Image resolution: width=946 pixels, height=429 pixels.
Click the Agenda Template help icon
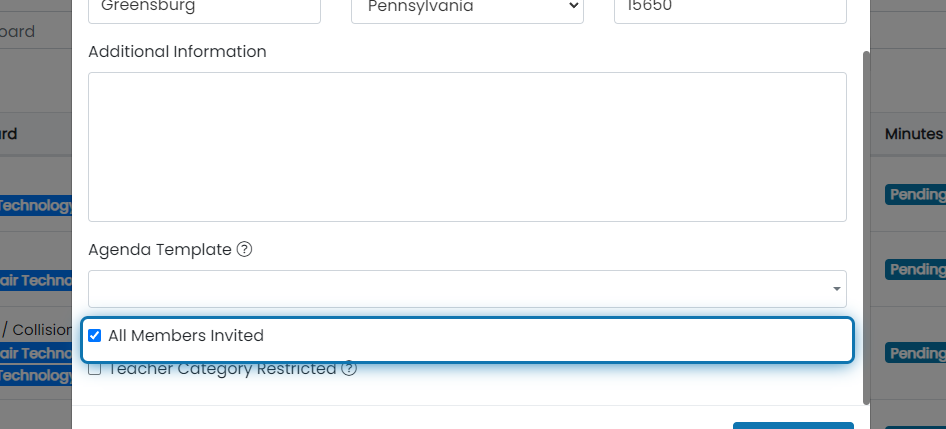point(244,249)
